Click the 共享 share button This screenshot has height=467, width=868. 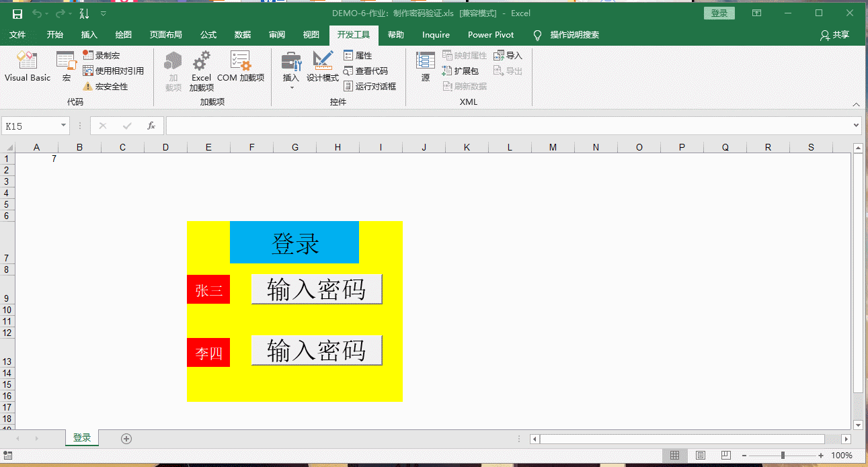pos(834,35)
